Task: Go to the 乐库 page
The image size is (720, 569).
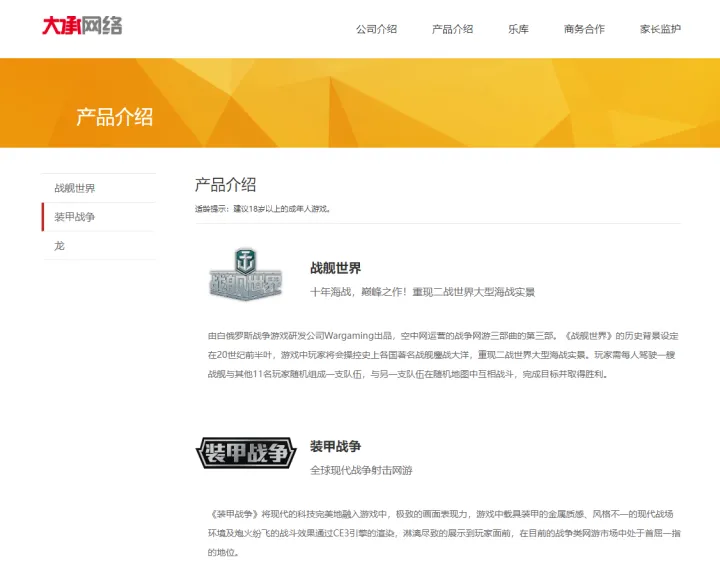Action: click(518, 29)
